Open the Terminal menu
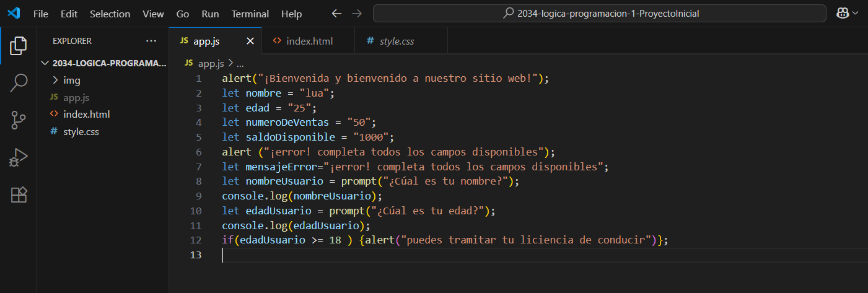This screenshot has width=868, height=293. coord(250,14)
